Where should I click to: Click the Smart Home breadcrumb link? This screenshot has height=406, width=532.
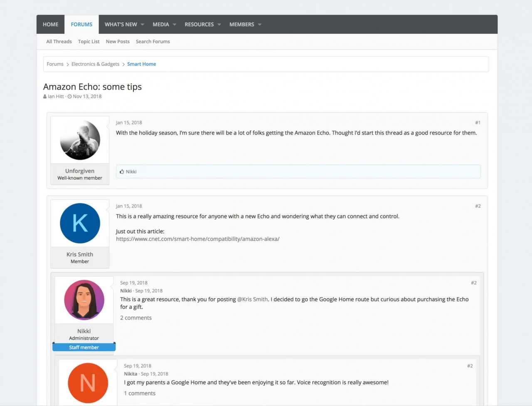(141, 64)
